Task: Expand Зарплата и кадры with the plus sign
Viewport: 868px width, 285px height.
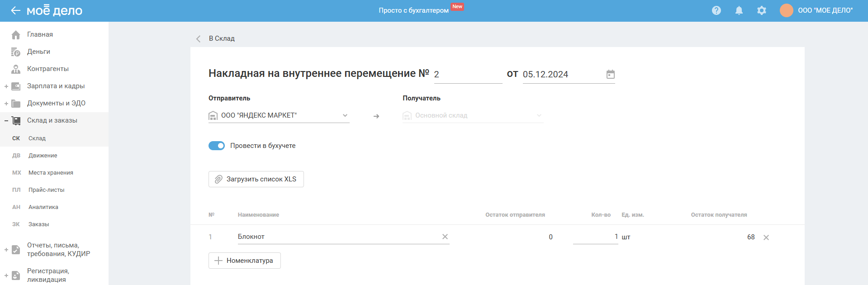Action: [6, 86]
